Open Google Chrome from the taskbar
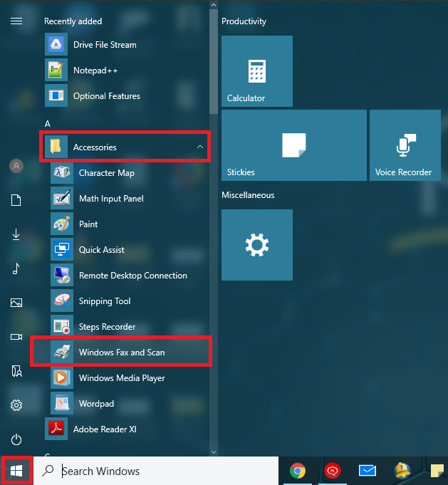Screen dimensions: 448x485 click(x=297, y=471)
